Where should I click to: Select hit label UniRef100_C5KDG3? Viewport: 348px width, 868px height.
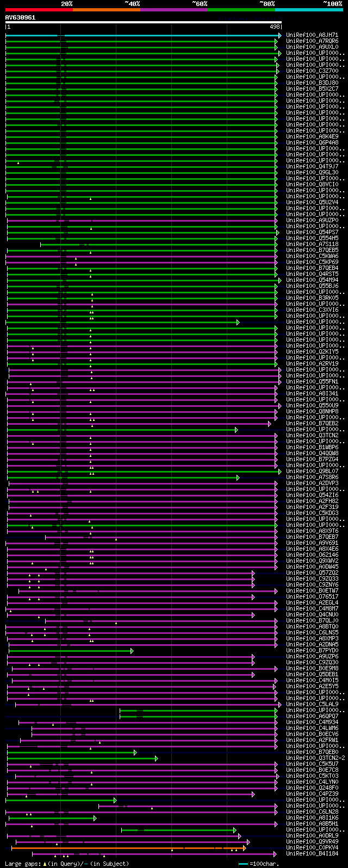(312, 513)
